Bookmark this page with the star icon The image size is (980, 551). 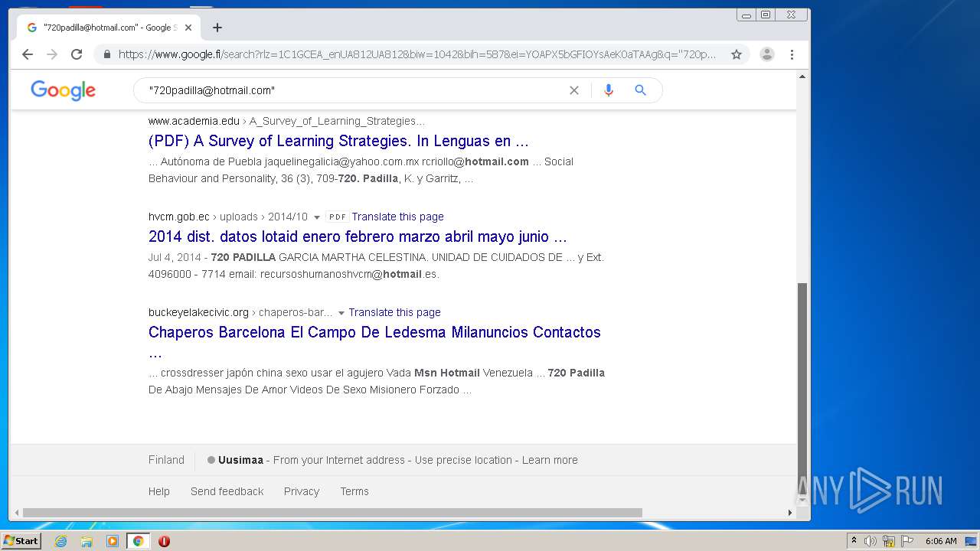point(737,54)
